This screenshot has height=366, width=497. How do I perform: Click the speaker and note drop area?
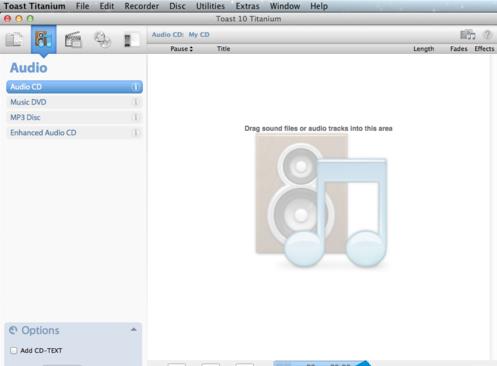pos(321,200)
